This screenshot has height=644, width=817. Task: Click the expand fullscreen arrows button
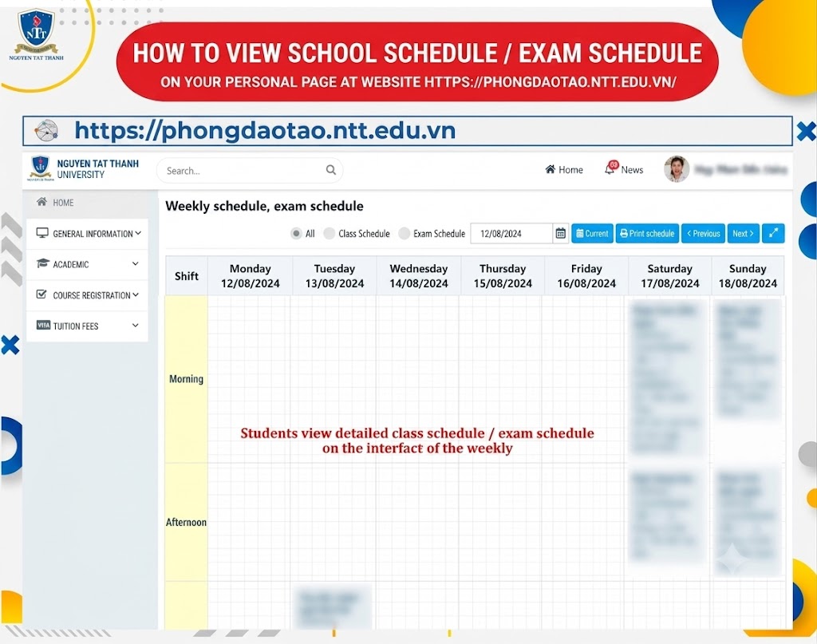(x=773, y=234)
